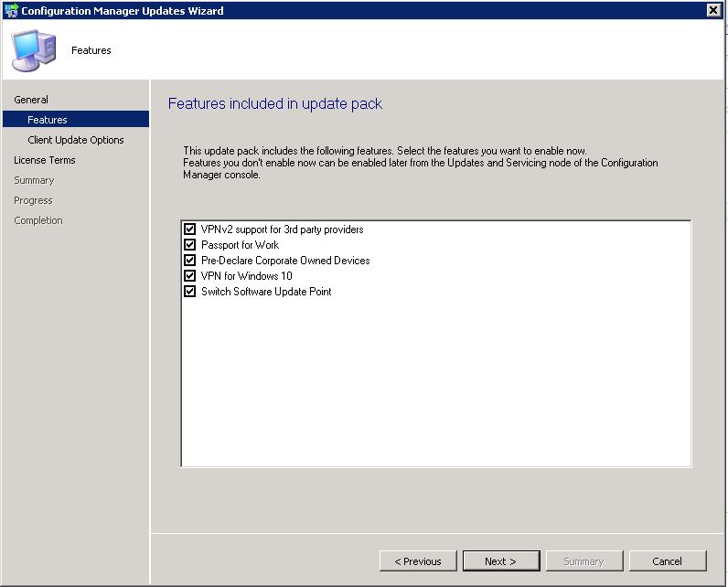Click the Previous button
The height and width of the screenshot is (587, 728).
coord(418,561)
